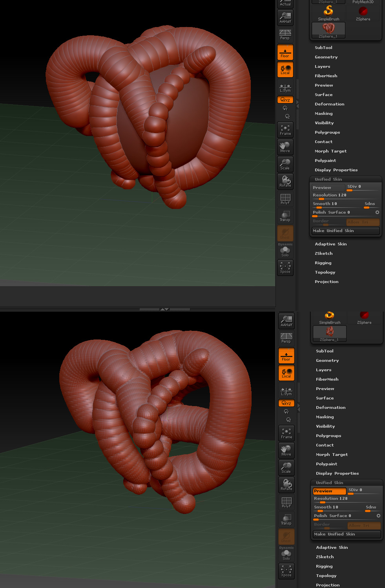Open Surface menu in upper screenshot
The image size is (385, 588).
coord(324,95)
